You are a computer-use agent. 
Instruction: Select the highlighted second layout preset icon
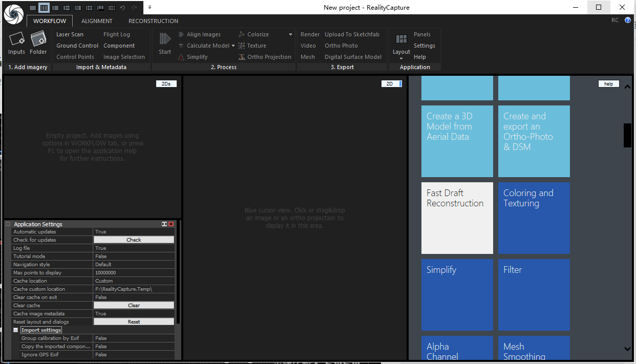(44, 8)
